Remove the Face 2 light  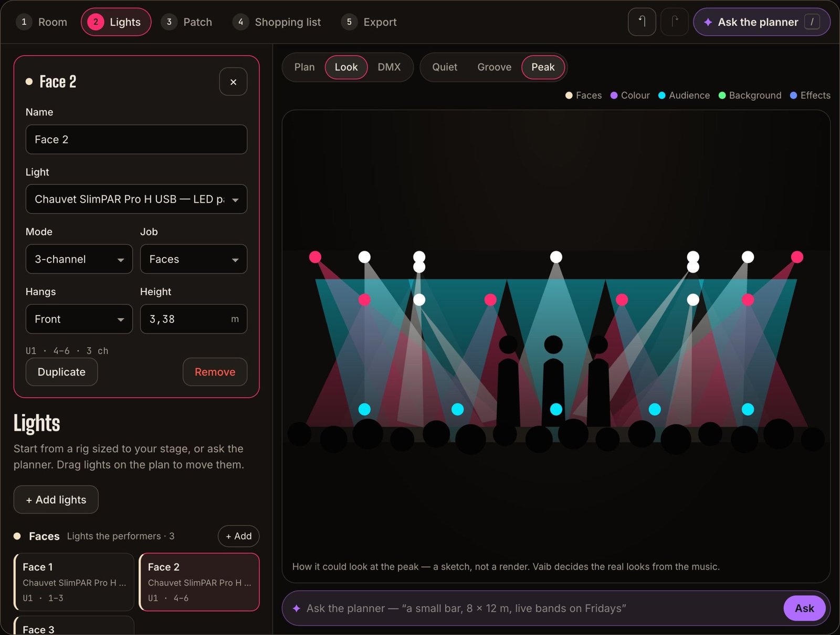215,372
